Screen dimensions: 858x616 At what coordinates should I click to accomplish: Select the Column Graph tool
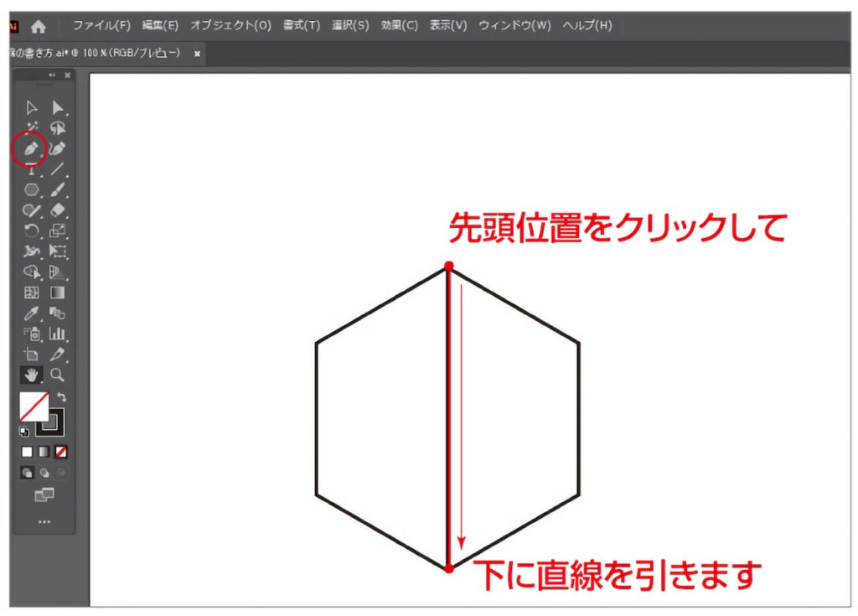point(58,334)
